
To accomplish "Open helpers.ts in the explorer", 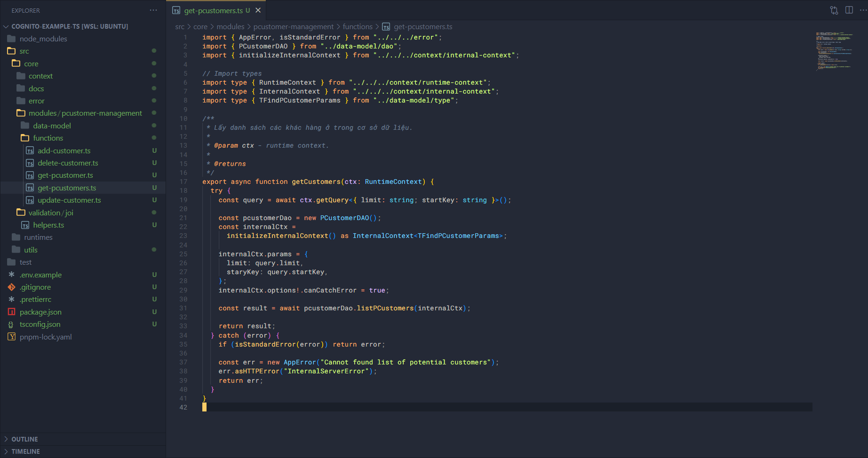I will tap(48, 225).
